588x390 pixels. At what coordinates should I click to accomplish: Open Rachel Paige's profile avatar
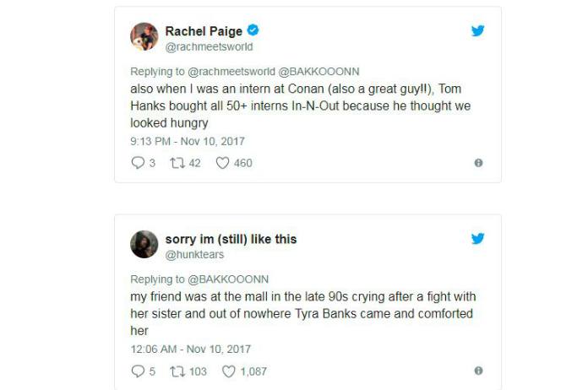(x=144, y=37)
